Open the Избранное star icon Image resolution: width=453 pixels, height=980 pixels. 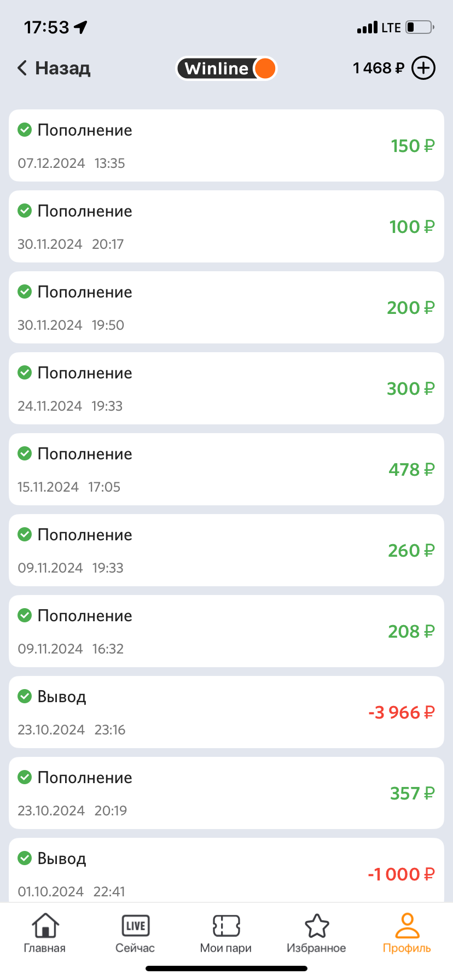[x=317, y=926]
